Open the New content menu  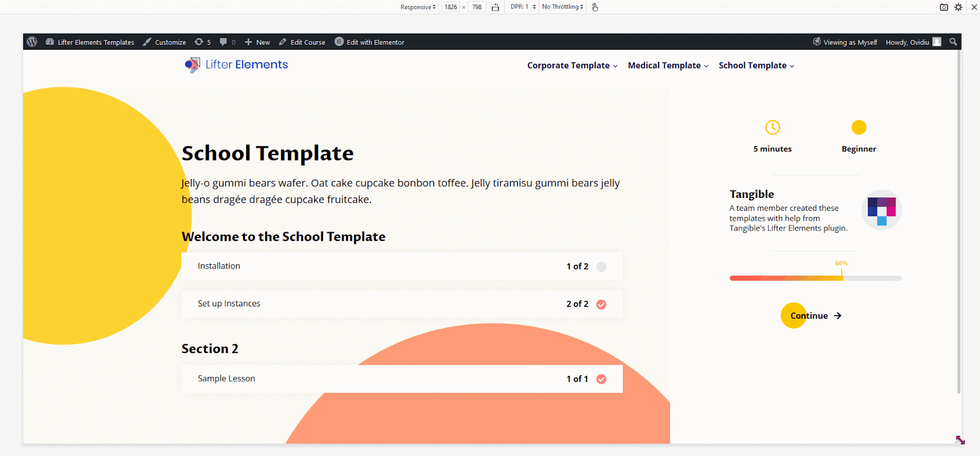coord(257,42)
